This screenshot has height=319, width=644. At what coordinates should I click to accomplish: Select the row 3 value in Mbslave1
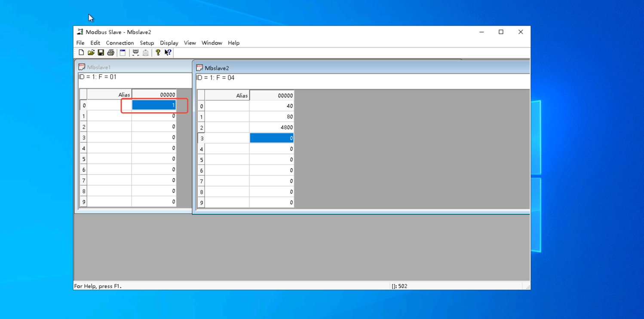tap(154, 137)
